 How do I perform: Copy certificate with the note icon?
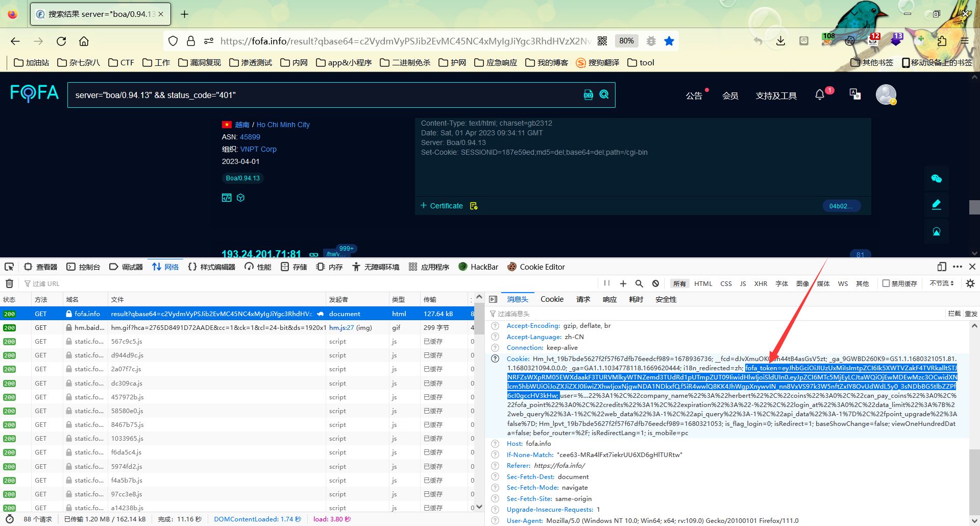[474, 206]
